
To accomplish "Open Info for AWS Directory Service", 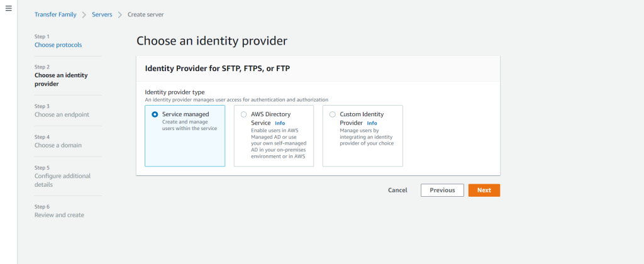I will (x=280, y=123).
